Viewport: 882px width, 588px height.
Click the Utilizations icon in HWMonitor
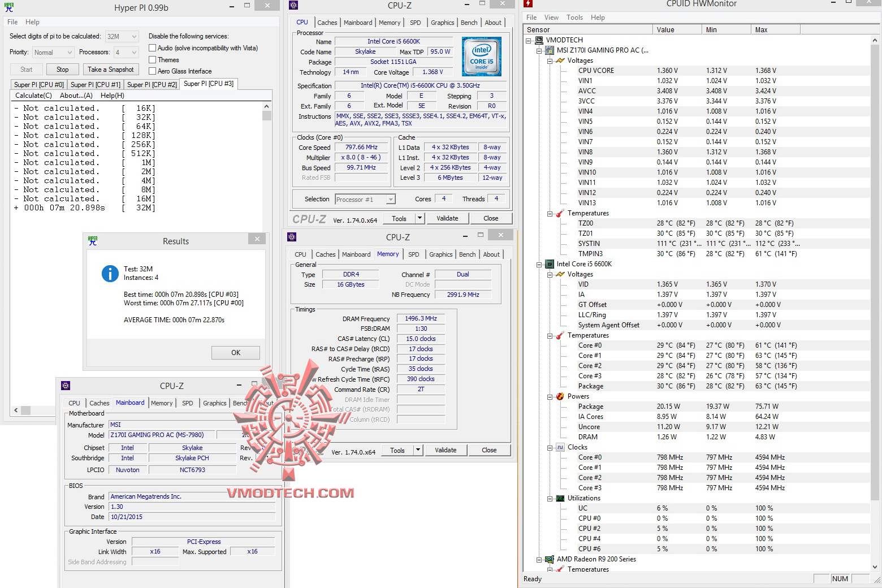click(x=560, y=498)
